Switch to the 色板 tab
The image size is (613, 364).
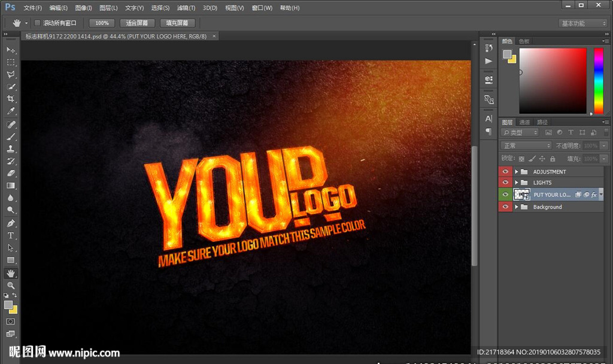click(524, 41)
